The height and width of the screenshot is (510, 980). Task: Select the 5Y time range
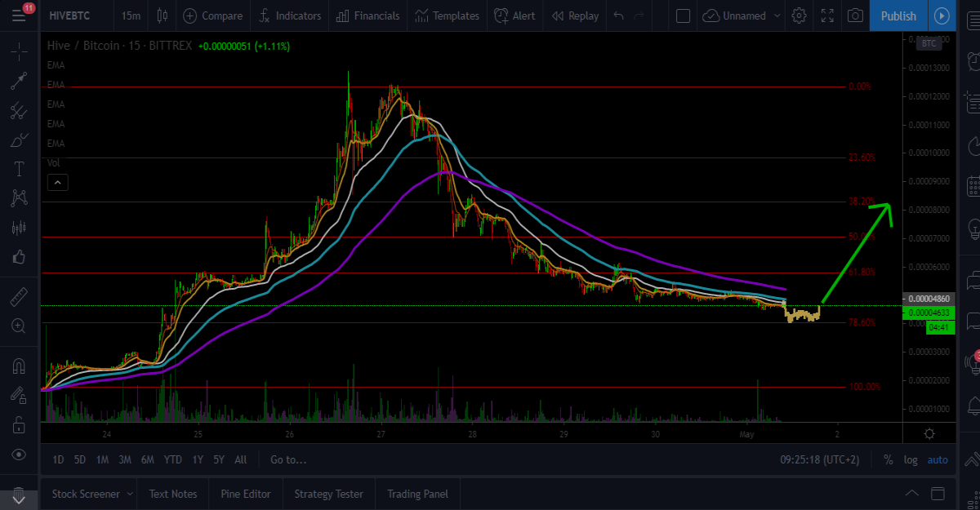tap(219, 459)
